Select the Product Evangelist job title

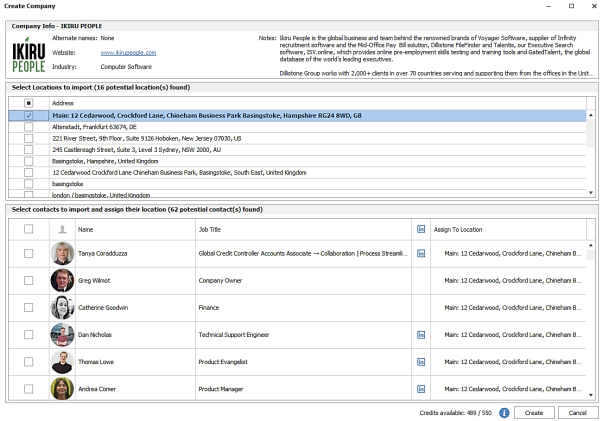point(223,362)
